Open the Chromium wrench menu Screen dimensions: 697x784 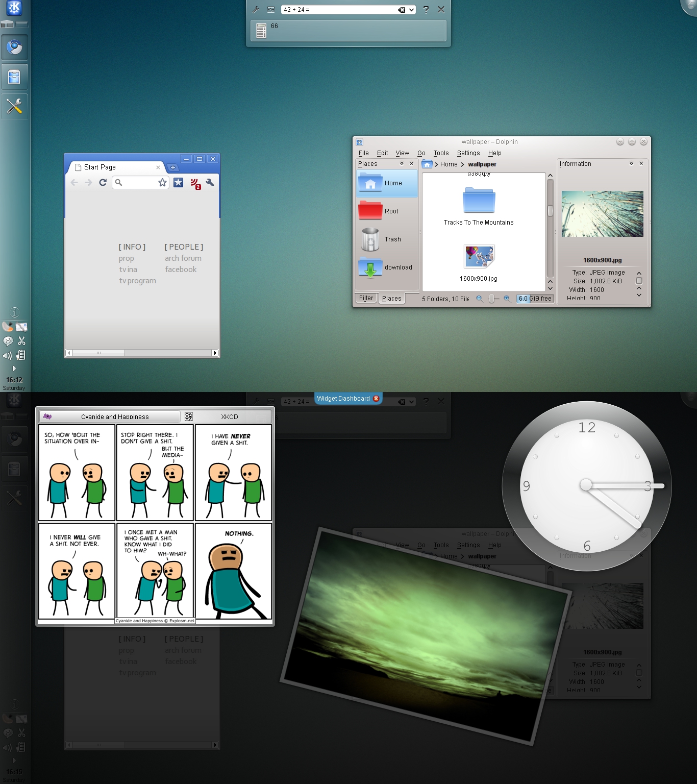(x=210, y=183)
